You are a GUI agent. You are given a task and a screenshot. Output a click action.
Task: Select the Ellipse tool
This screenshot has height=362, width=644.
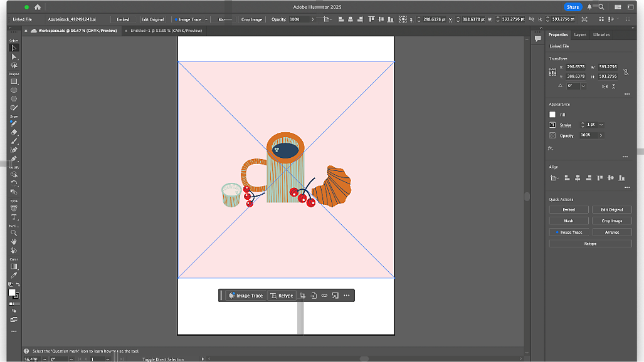point(14,90)
